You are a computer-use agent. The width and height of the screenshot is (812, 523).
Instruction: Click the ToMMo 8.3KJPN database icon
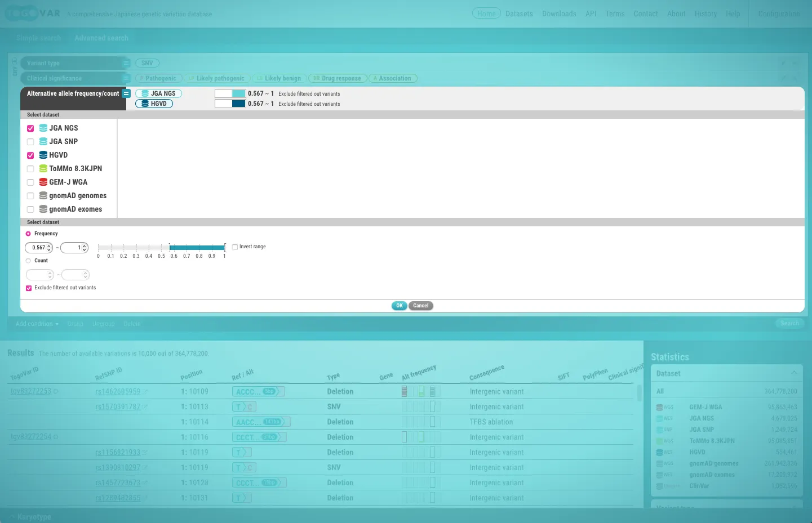pos(43,168)
